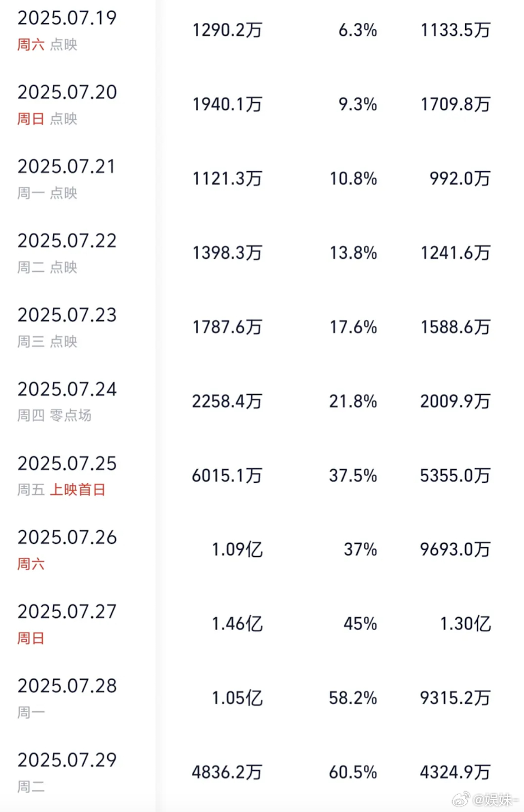Click the 2258.4万 value for 07.24
This screenshot has width=524, height=812.
click(227, 401)
